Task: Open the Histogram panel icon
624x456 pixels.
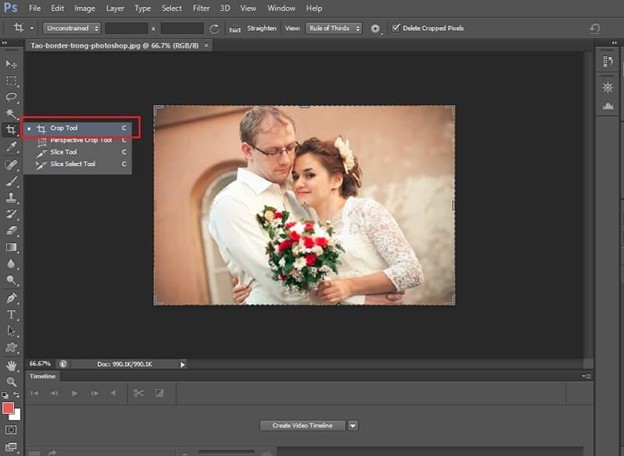Action: click(607, 105)
